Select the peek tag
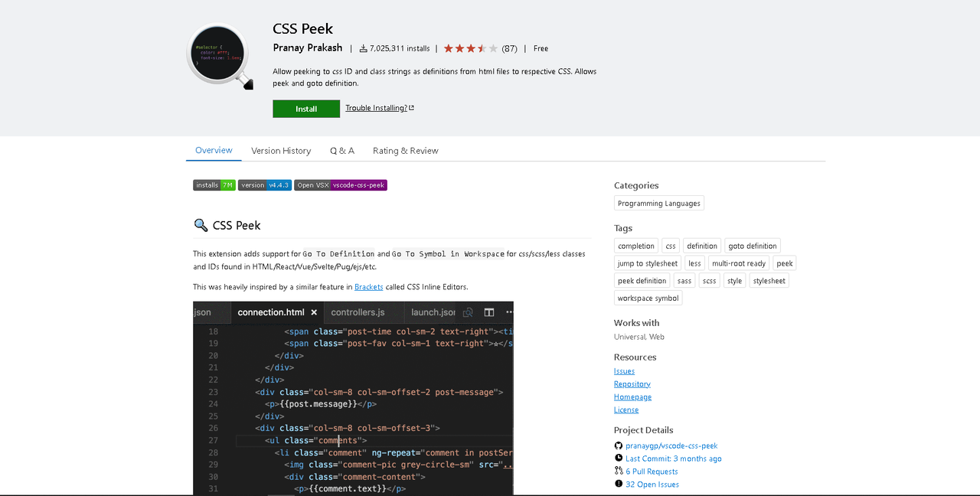 (x=785, y=263)
